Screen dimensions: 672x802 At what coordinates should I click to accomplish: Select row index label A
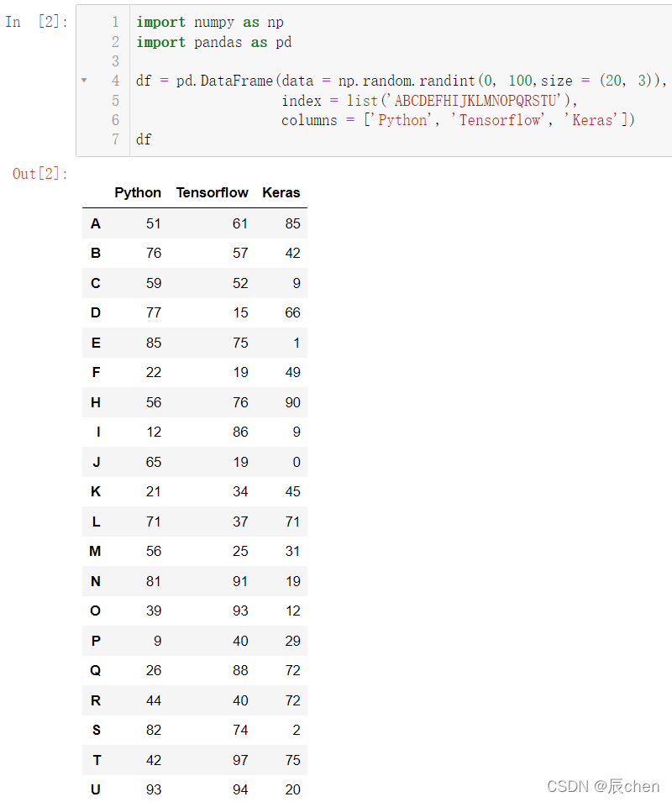(x=96, y=223)
